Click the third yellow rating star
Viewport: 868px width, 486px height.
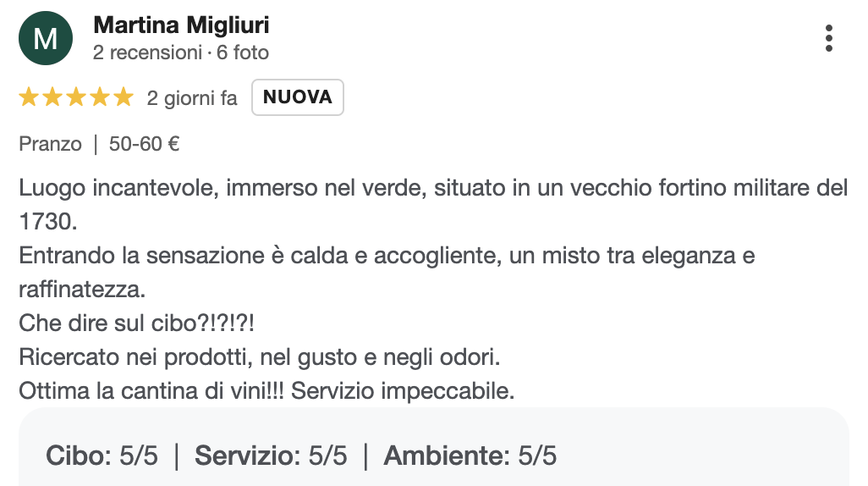tap(76, 97)
